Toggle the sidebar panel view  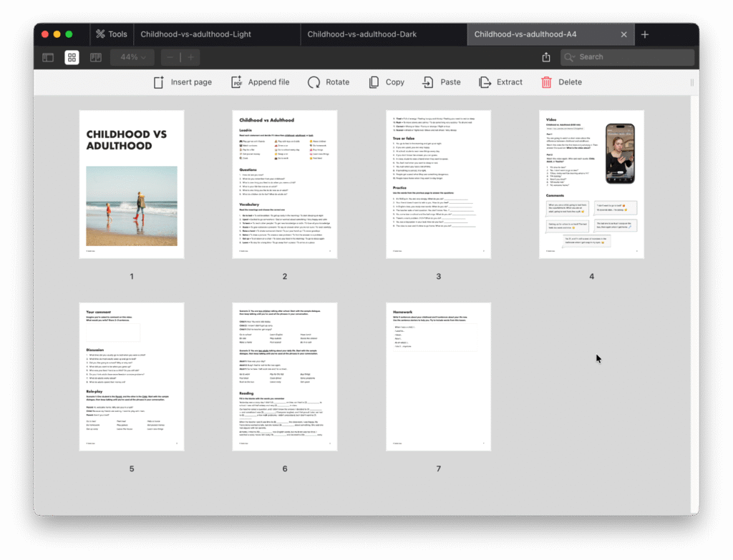point(48,57)
